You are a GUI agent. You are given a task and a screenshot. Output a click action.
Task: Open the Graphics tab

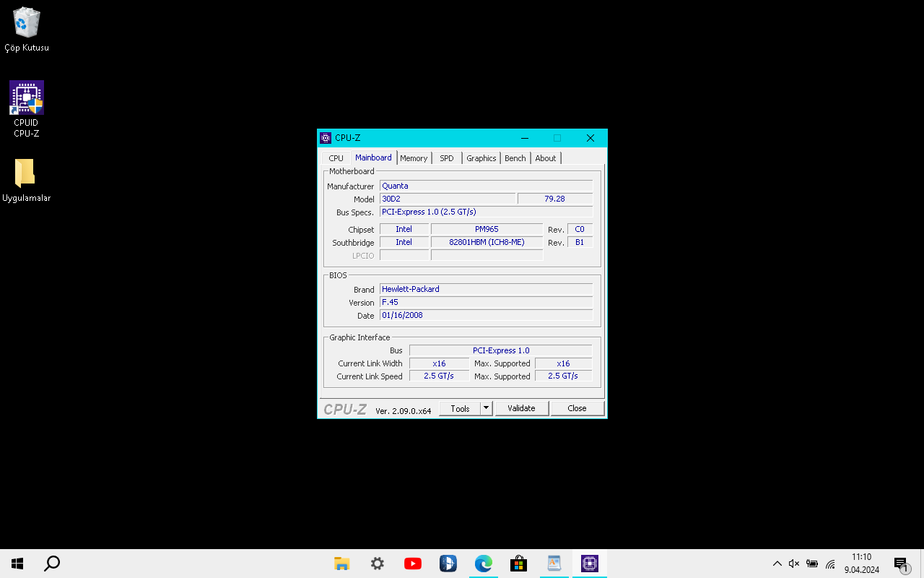pyautogui.click(x=481, y=158)
